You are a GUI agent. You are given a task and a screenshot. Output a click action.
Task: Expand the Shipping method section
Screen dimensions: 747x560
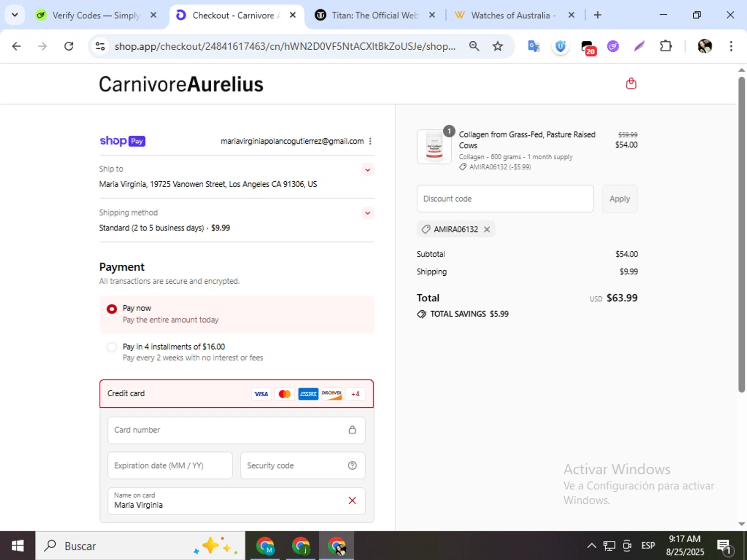coord(368,213)
